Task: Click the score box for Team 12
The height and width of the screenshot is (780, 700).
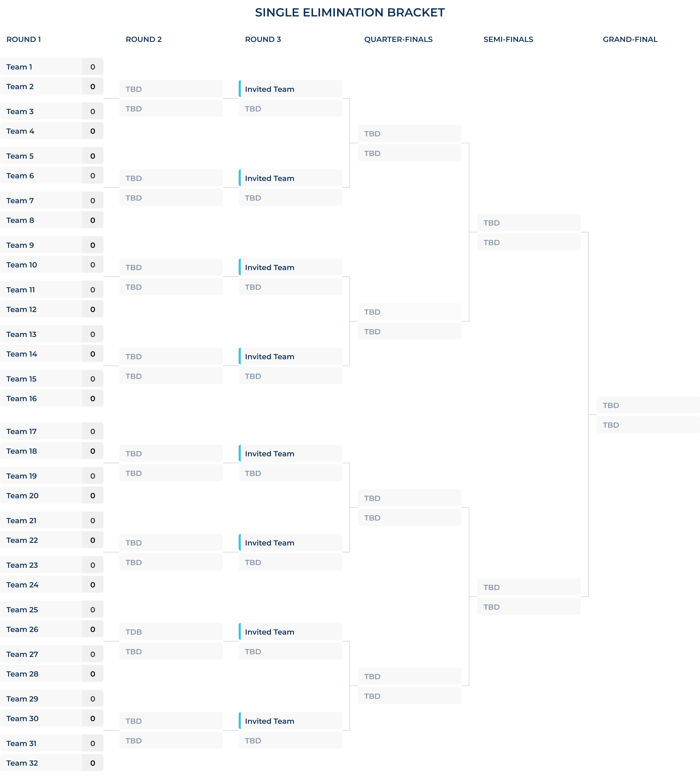Action: click(93, 309)
